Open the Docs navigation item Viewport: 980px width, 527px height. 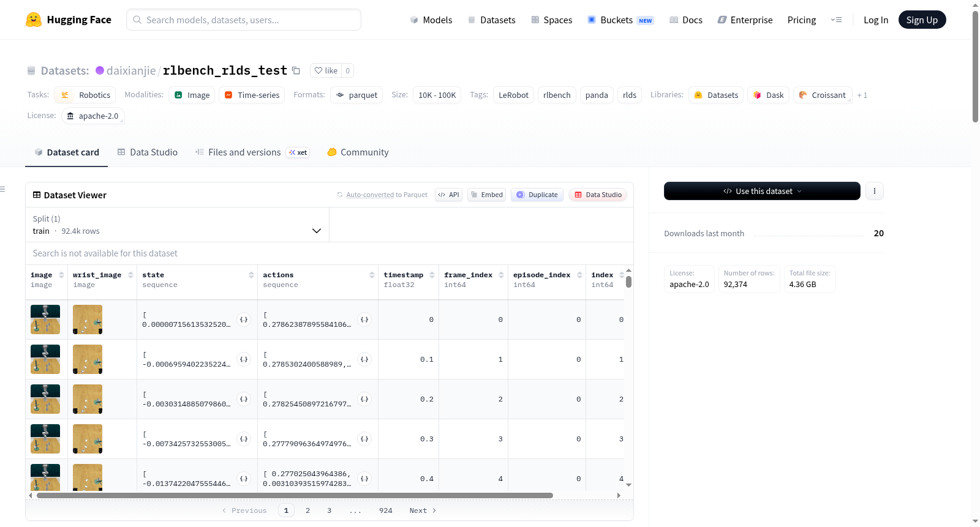click(686, 20)
